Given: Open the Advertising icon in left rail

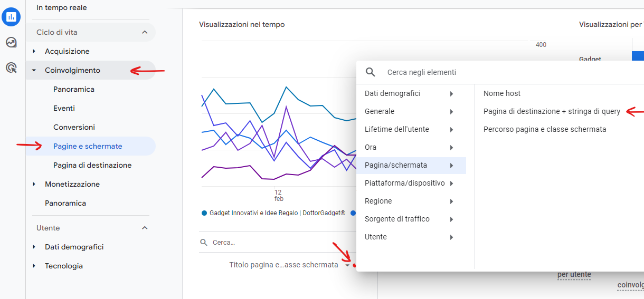Looking at the screenshot, I should point(11,67).
